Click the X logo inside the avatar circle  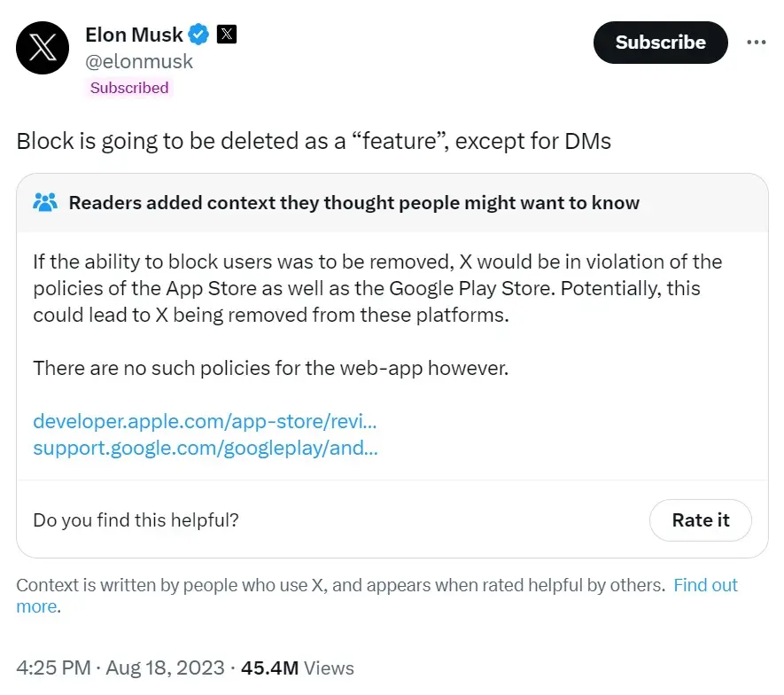point(42,48)
